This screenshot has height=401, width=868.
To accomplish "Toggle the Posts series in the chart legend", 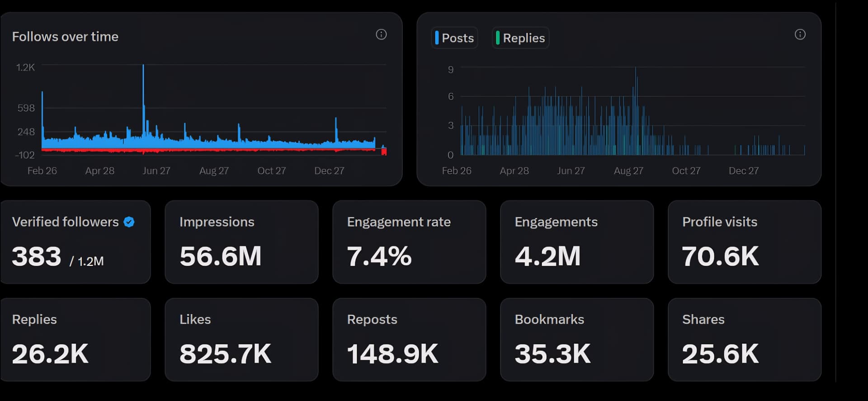I will pos(454,38).
